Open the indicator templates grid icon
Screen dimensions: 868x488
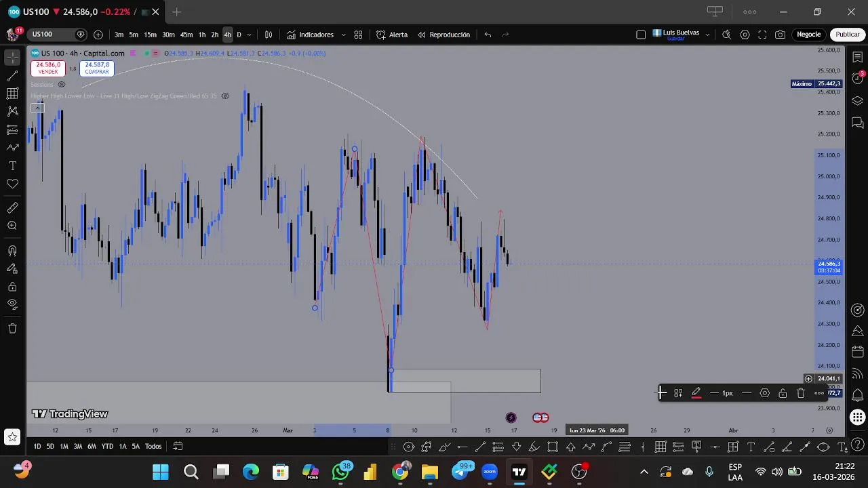tap(358, 35)
